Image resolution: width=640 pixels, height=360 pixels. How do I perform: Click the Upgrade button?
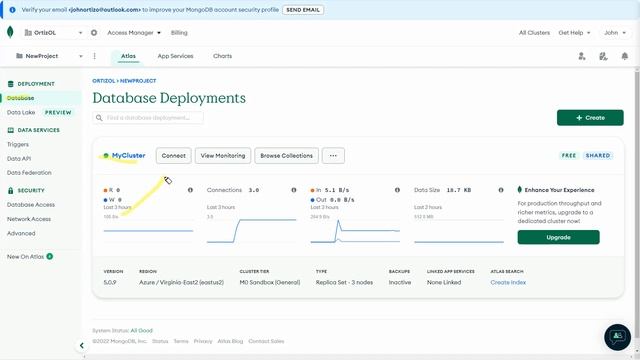point(558,237)
